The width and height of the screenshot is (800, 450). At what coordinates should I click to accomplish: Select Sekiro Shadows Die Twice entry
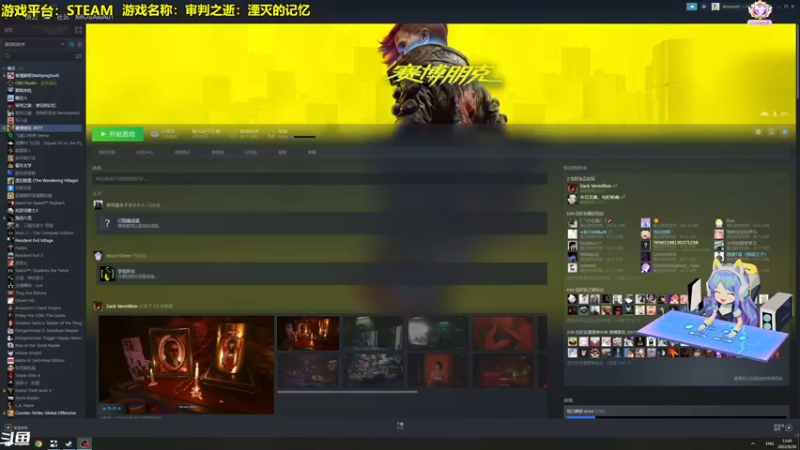[41, 270]
